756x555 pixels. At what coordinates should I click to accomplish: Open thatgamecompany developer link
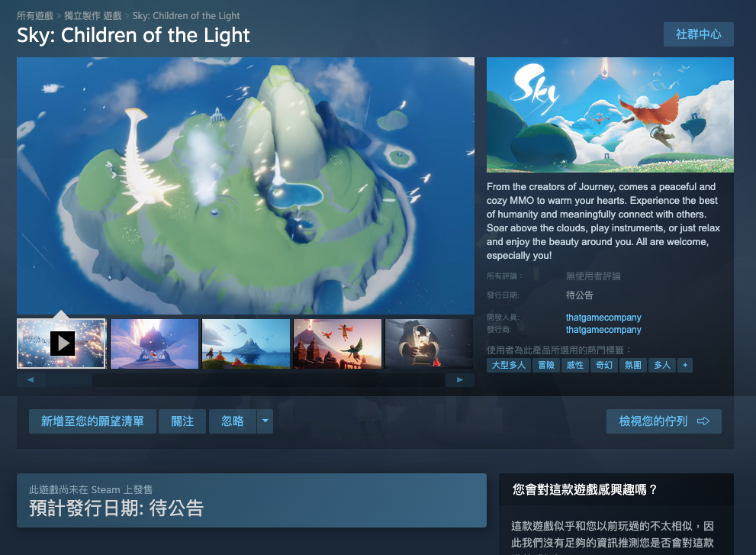pyautogui.click(x=603, y=318)
